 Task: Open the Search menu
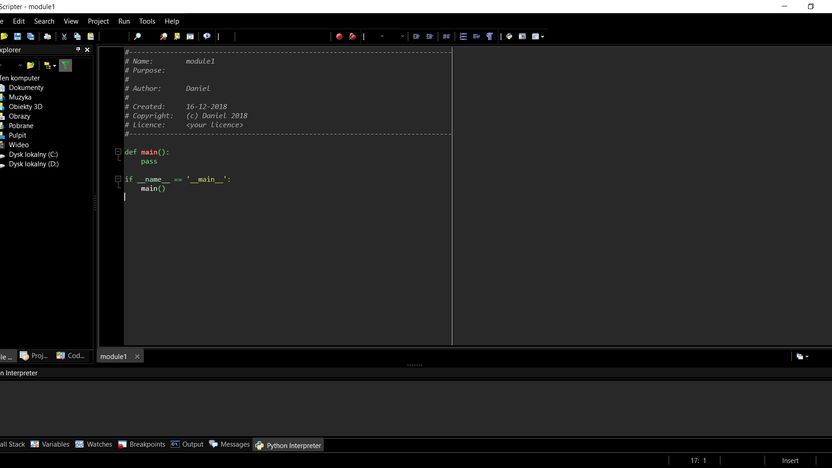[x=44, y=21]
